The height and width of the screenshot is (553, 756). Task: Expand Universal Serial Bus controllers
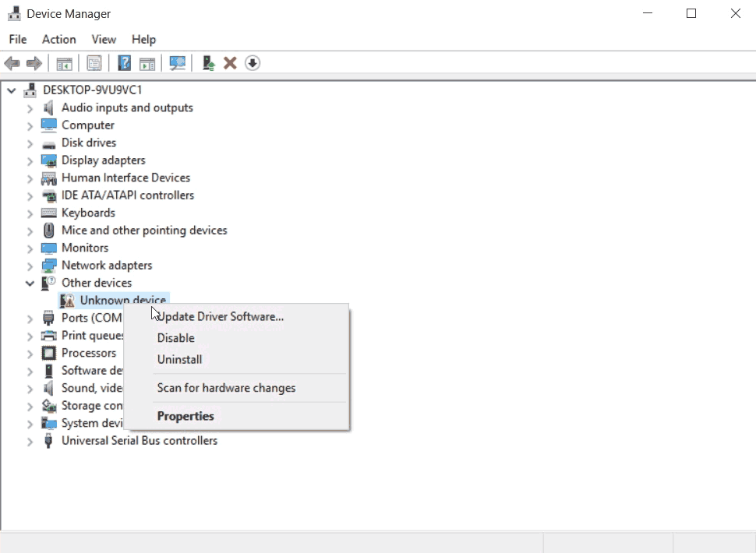tap(30, 442)
